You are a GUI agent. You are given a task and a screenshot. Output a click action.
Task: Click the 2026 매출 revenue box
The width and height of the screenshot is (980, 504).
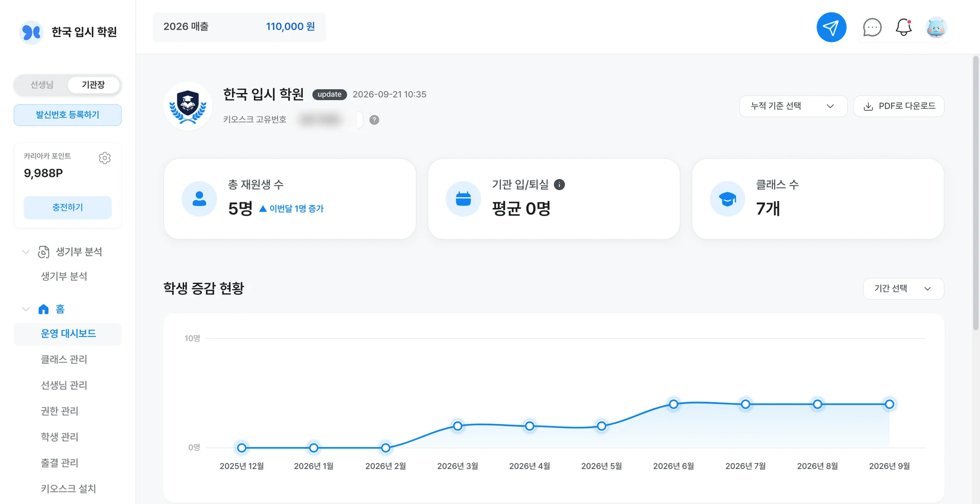(239, 27)
